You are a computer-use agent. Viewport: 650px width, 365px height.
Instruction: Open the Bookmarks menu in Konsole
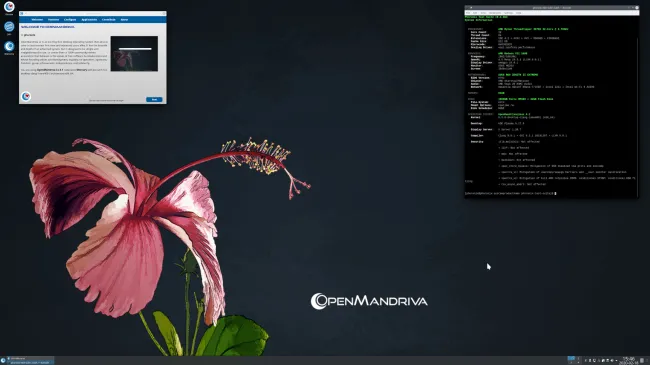coord(495,13)
